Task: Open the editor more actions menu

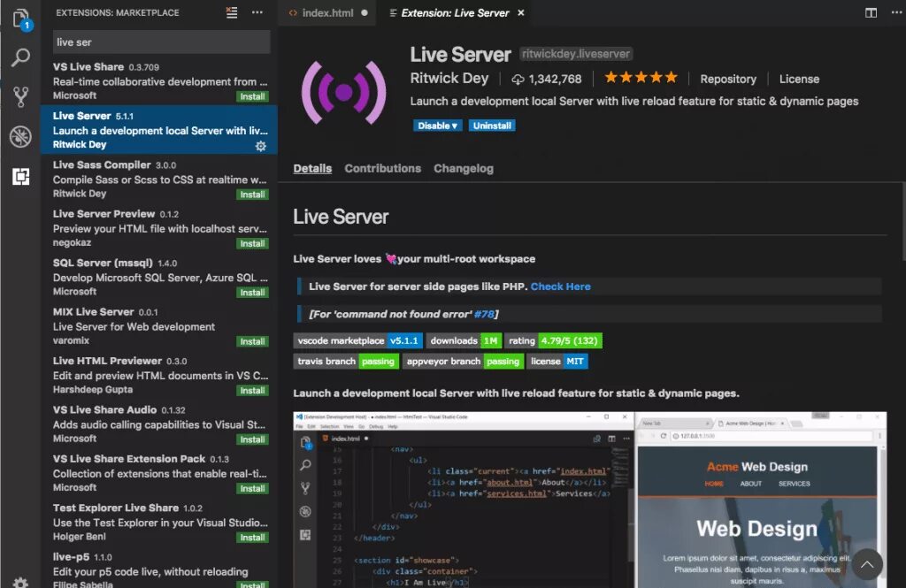Action: coord(897,12)
